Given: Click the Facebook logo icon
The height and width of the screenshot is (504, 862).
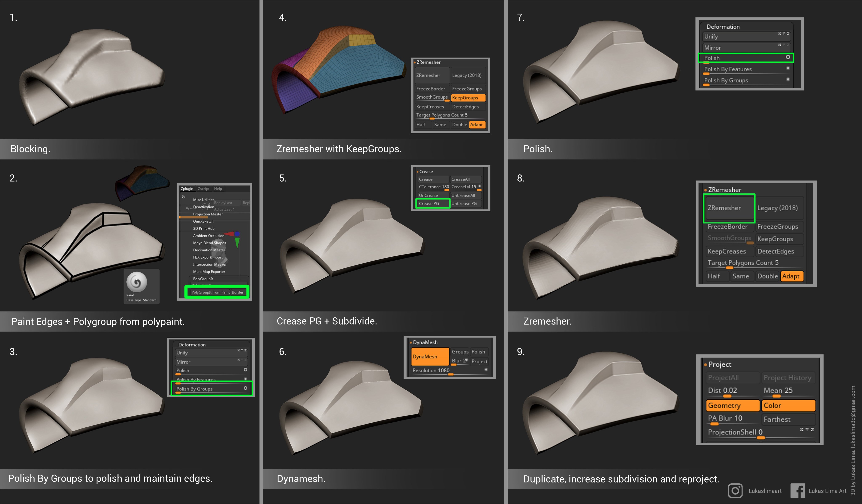Looking at the screenshot, I should tap(798, 491).
